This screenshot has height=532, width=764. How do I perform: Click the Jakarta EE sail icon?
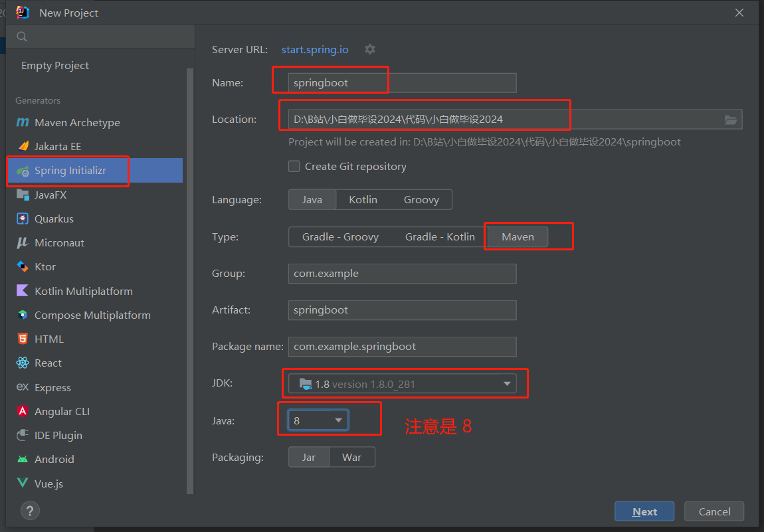23,146
